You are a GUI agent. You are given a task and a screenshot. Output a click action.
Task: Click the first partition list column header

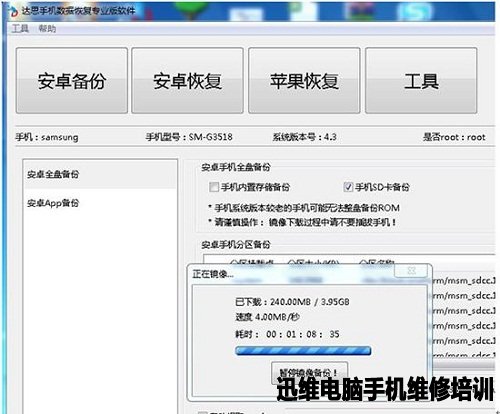coord(252,262)
